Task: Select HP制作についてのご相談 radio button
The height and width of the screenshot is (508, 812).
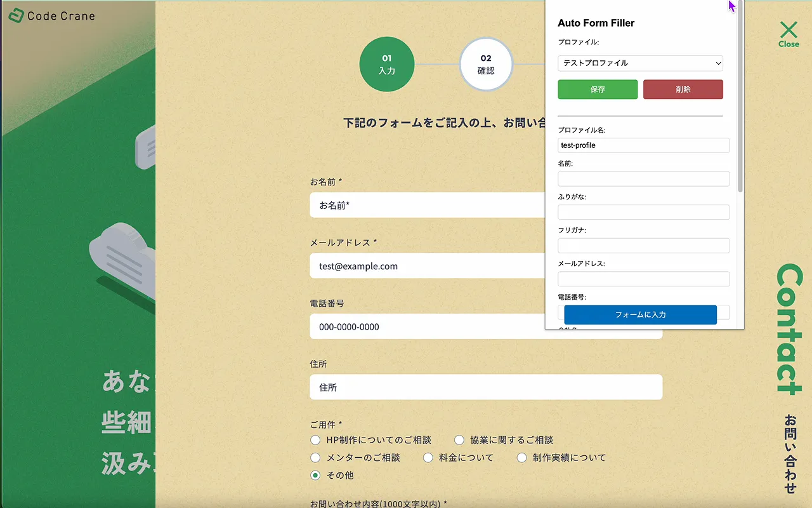Action: [x=315, y=440]
